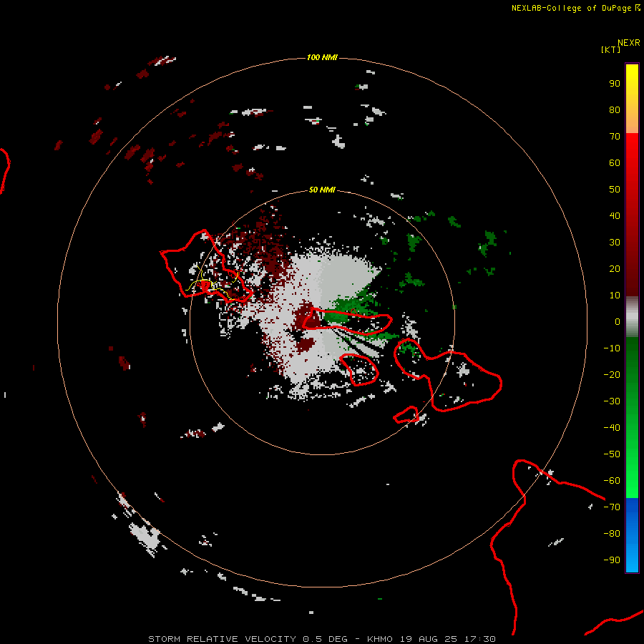The height and width of the screenshot is (644, 644).
Task: Click the [KT] units label
Action: (610, 49)
